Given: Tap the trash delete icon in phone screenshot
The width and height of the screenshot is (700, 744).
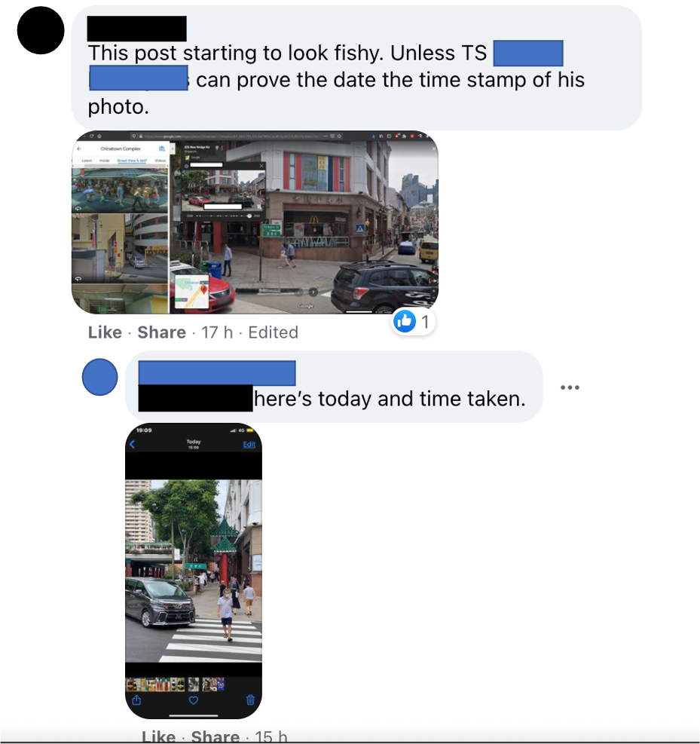Looking at the screenshot, I should coord(250,700).
